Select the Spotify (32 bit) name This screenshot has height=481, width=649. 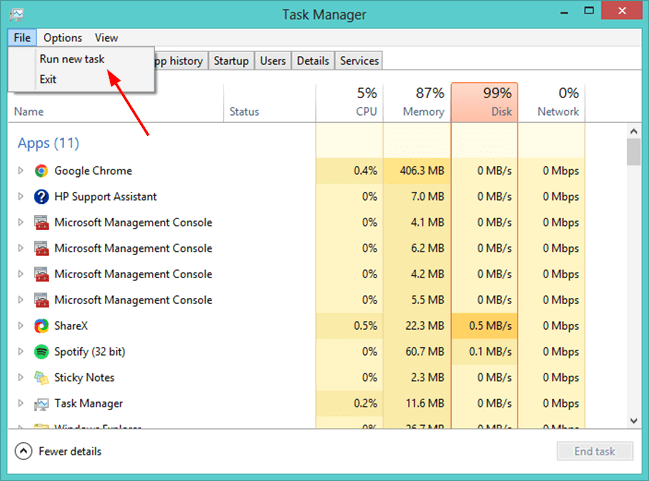[90, 351]
